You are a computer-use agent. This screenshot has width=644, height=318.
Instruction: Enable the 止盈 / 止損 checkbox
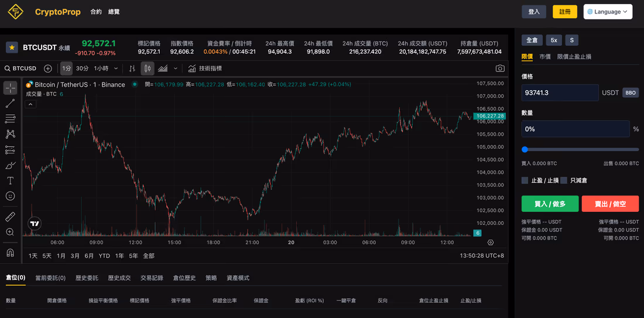[x=525, y=180]
